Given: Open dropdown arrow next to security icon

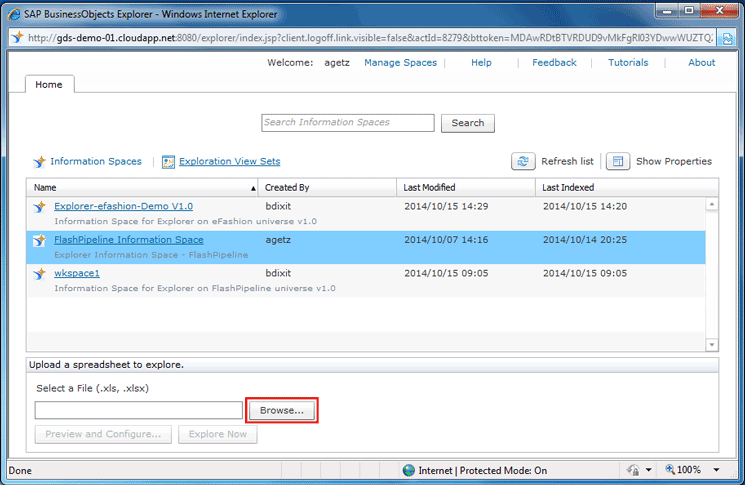Looking at the screenshot, I should (x=649, y=470).
